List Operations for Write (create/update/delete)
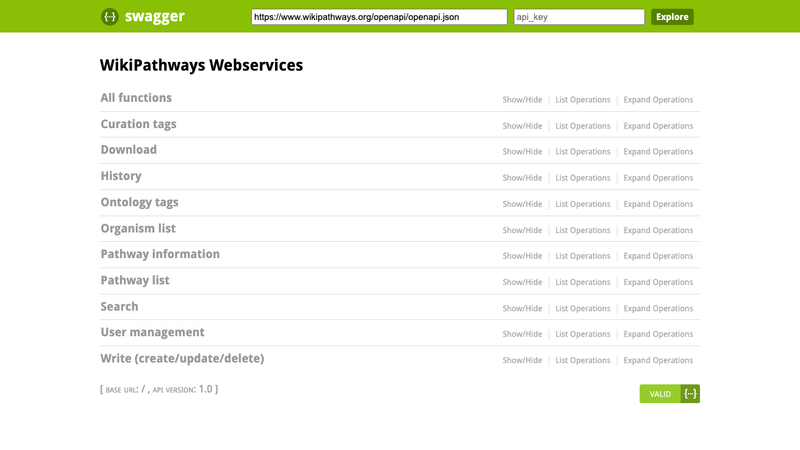This screenshot has width=800, height=450. [583, 360]
